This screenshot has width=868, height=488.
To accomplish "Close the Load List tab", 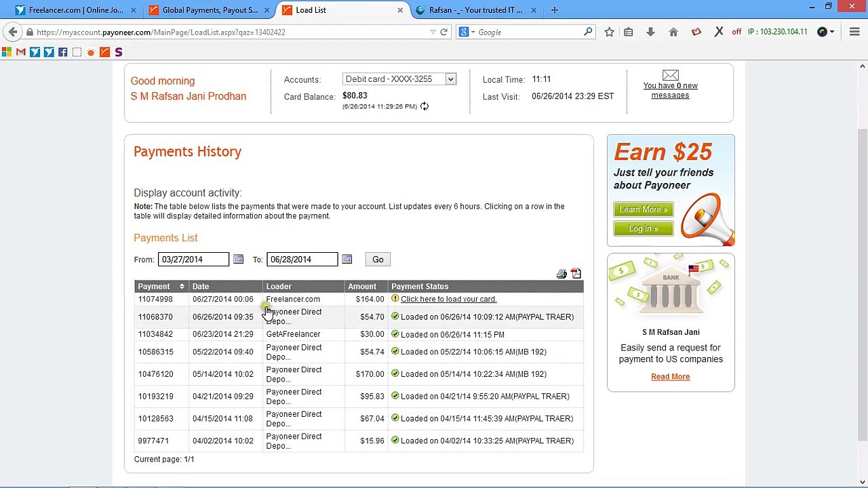I will 400,10.
